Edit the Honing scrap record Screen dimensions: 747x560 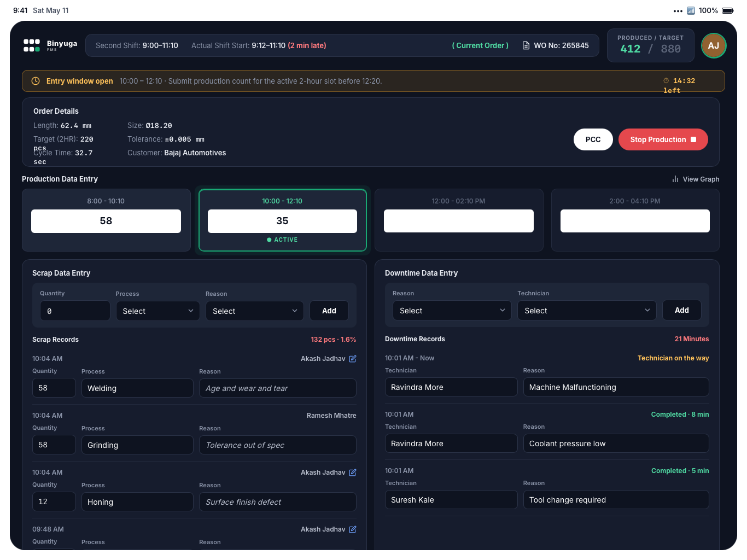tap(353, 472)
